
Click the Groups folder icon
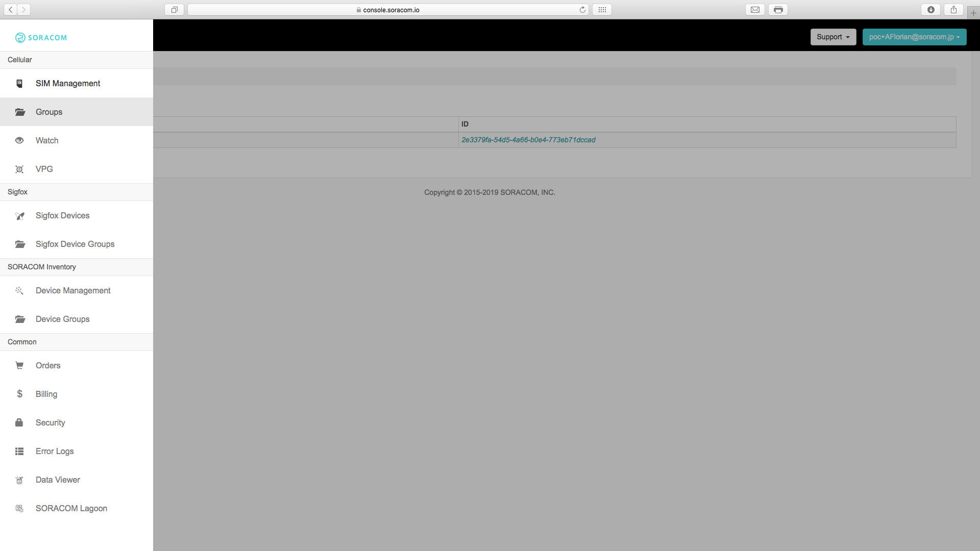pyautogui.click(x=20, y=112)
